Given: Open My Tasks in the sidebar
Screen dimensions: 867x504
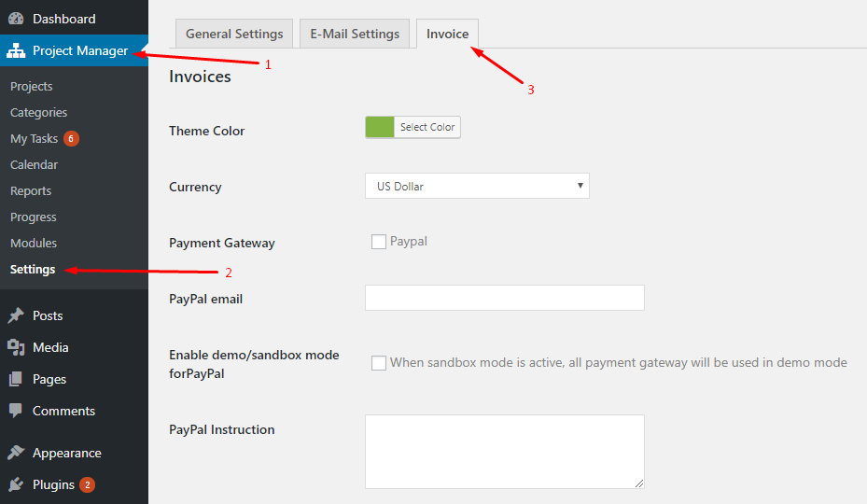Looking at the screenshot, I should [35, 138].
